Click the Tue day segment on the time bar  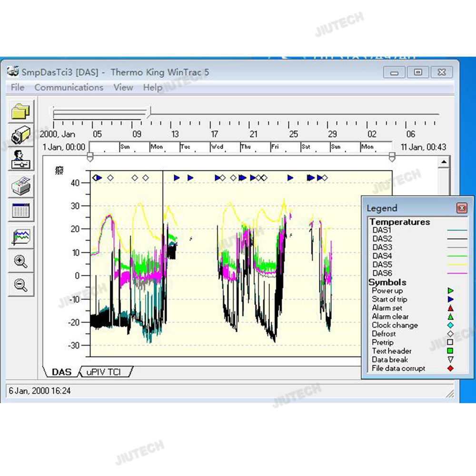(195, 147)
